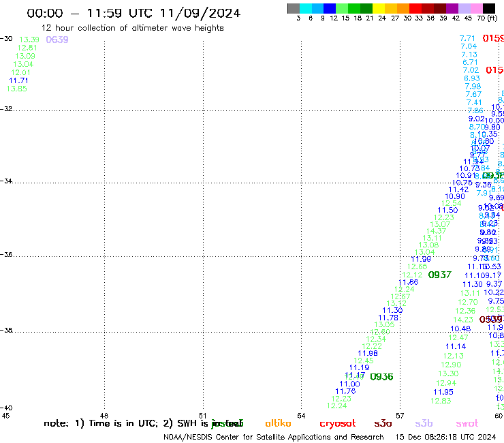Select the wave height value '6.93'
The image size is (504, 443).
point(472,78)
